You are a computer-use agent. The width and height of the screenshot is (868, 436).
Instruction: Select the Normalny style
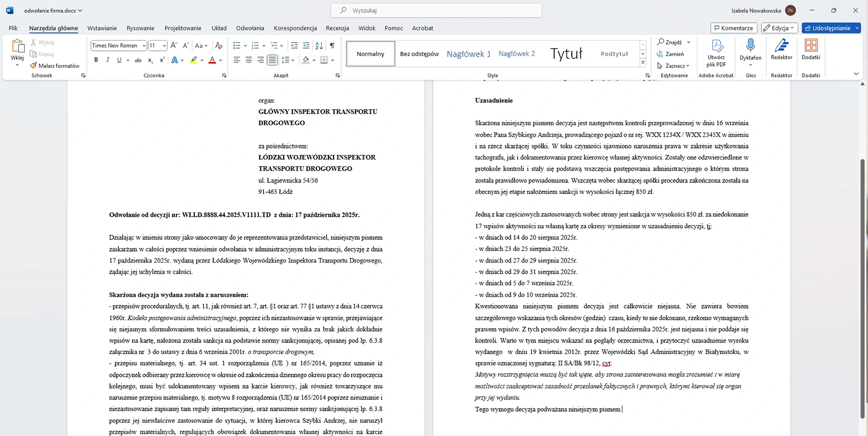point(371,54)
